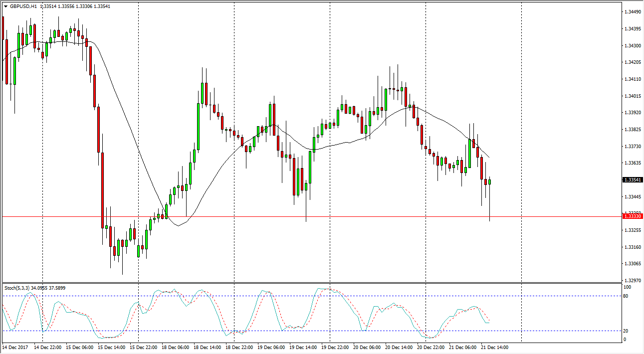The width and height of the screenshot is (644, 354).
Task: Click the 19 Dec 22:00 time label
Action: [335, 347]
